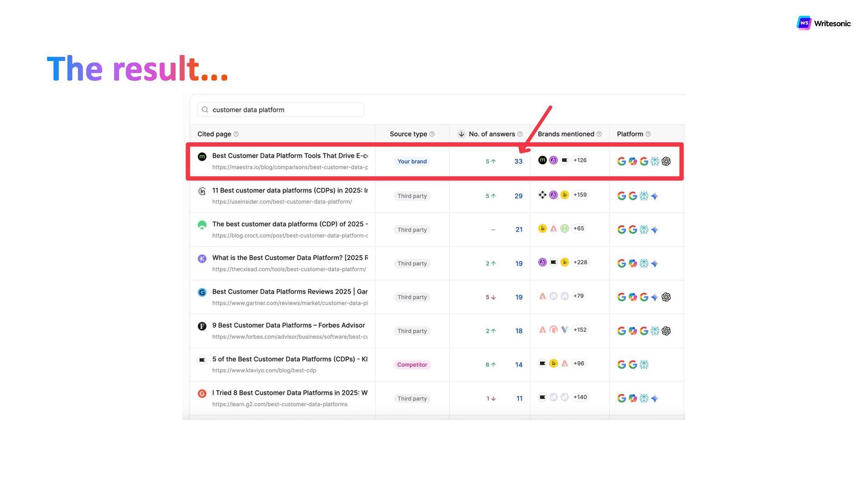Click Cited page help info icon

[236, 134]
